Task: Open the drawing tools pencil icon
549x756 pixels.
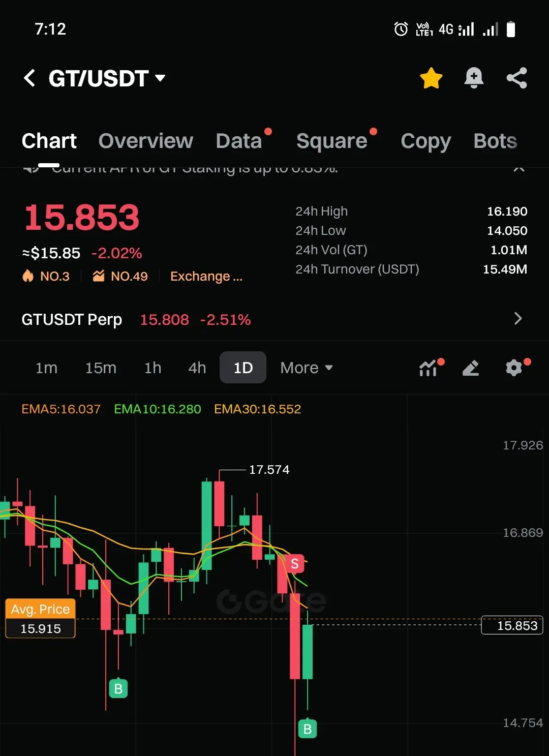Action: click(471, 368)
